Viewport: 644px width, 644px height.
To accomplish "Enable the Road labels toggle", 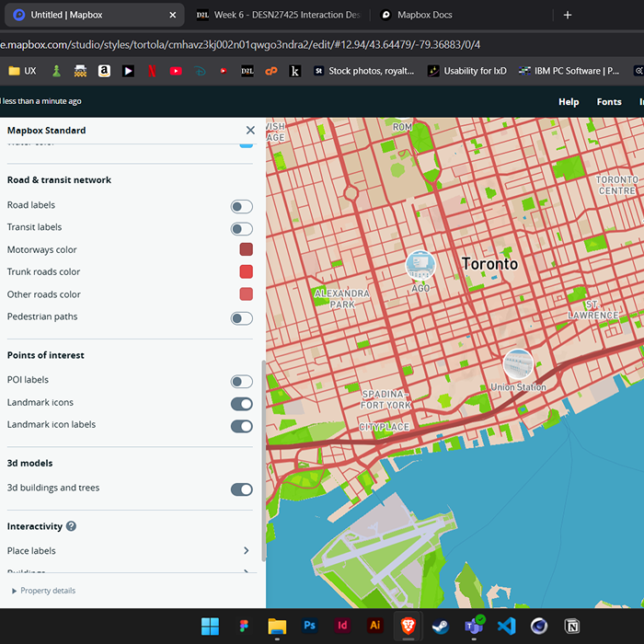I will point(241,206).
